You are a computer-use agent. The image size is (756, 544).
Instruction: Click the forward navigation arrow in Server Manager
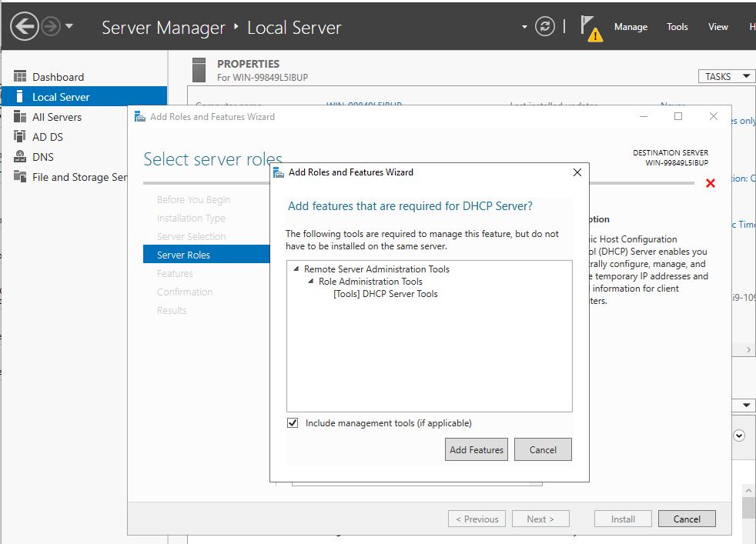click(51, 26)
